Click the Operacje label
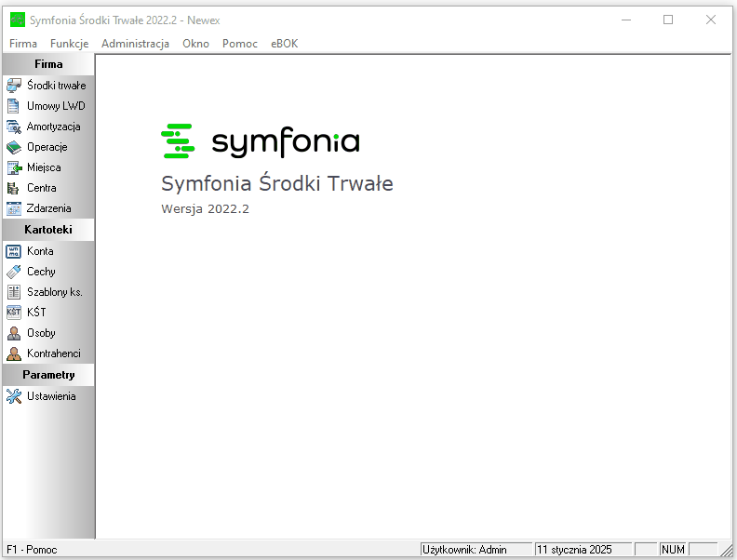This screenshot has height=560, width=737. 47,147
